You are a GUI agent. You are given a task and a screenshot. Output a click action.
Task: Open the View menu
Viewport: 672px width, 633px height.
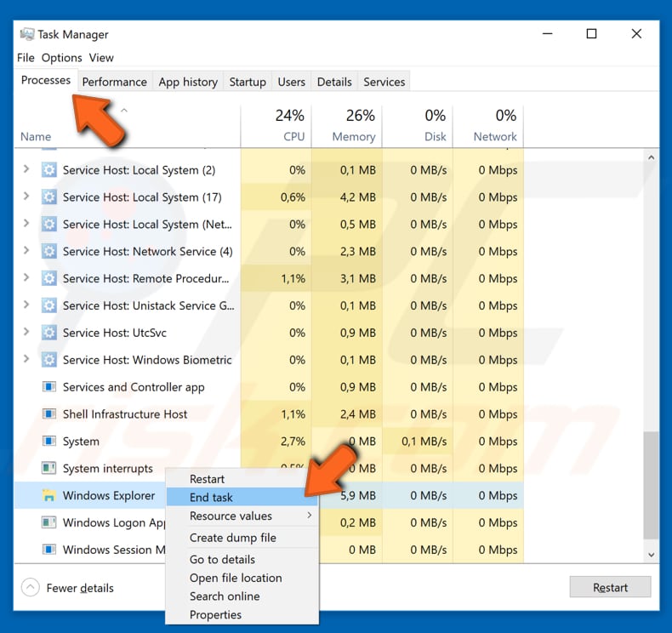point(101,57)
